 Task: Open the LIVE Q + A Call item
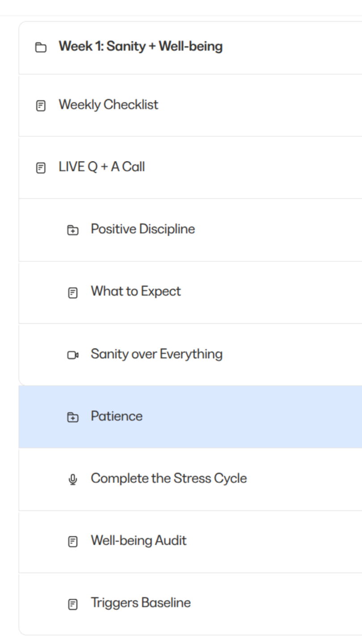[x=101, y=167]
